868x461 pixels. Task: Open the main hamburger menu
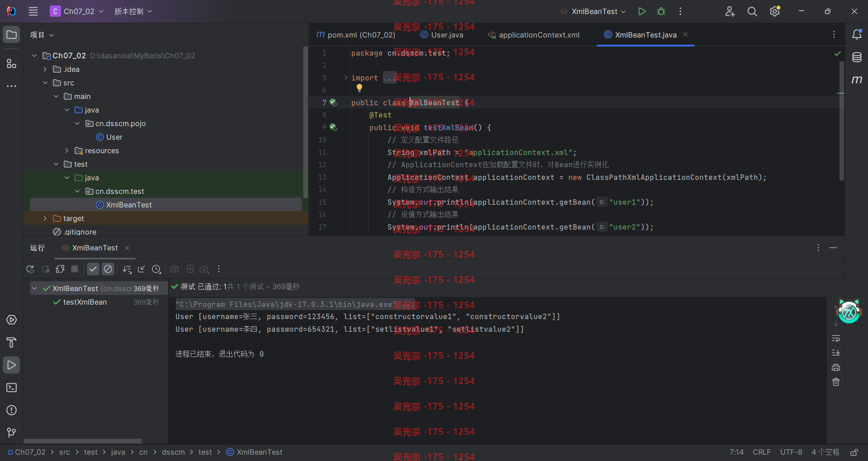pyautogui.click(x=33, y=11)
